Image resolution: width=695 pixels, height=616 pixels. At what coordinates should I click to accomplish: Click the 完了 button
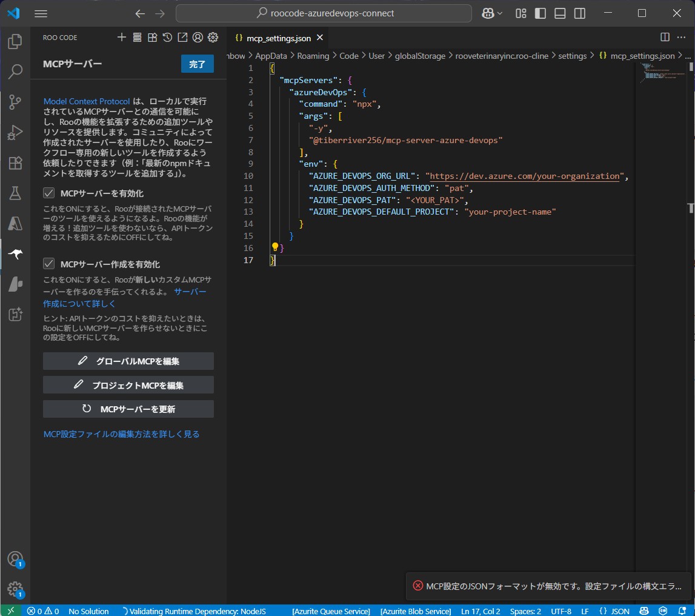[198, 64]
